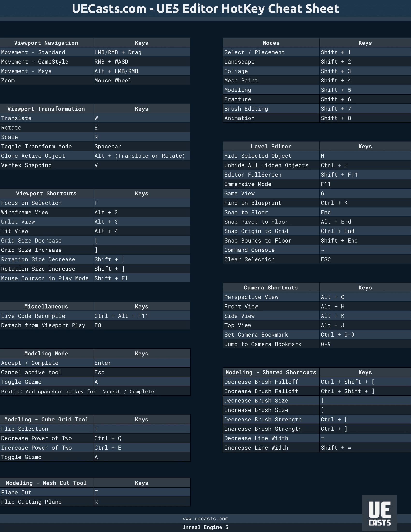411x532 pixels.
Task: Click the 'Rotation Size Increase' row label
Action: [x=46, y=269]
